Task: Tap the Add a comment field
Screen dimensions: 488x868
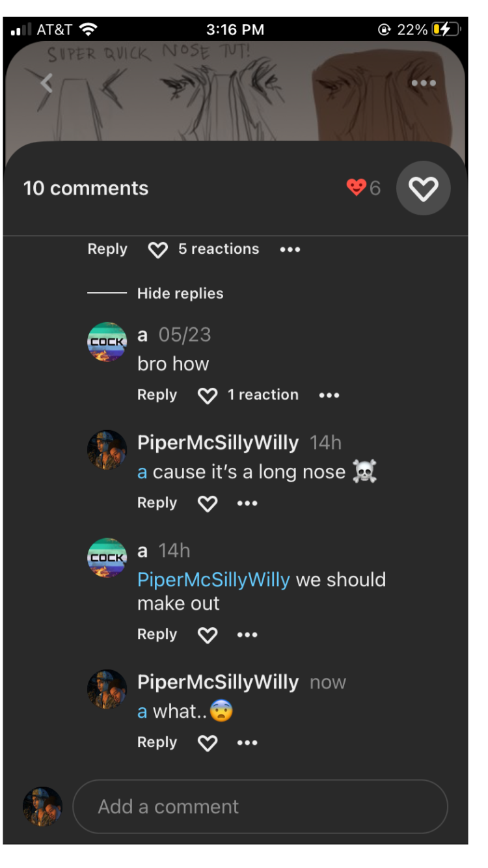Action: pos(260,807)
